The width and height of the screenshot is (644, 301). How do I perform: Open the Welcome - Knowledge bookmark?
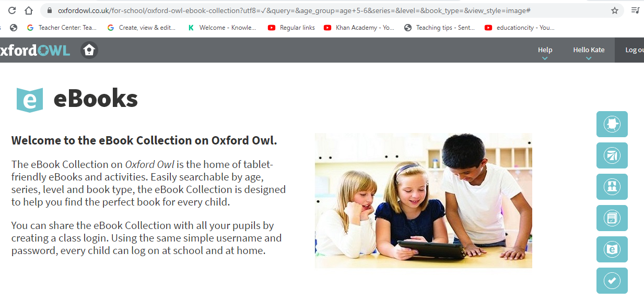222,28
